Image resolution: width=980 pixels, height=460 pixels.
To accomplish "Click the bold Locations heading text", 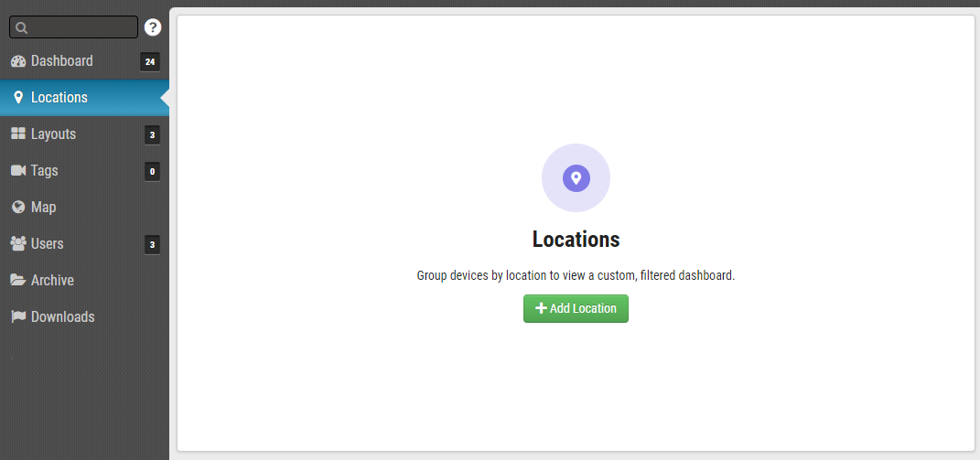I will click(x=576, y=240).
